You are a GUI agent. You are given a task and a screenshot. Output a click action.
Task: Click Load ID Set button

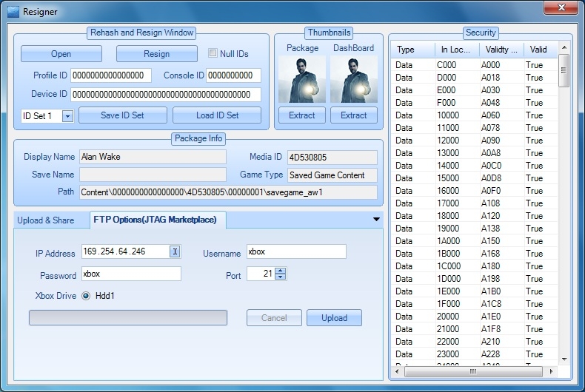tap(217, 115)
